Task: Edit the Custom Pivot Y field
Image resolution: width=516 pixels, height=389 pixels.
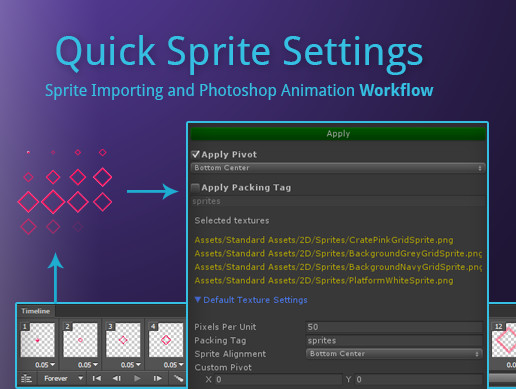Action: coord(419,380)
